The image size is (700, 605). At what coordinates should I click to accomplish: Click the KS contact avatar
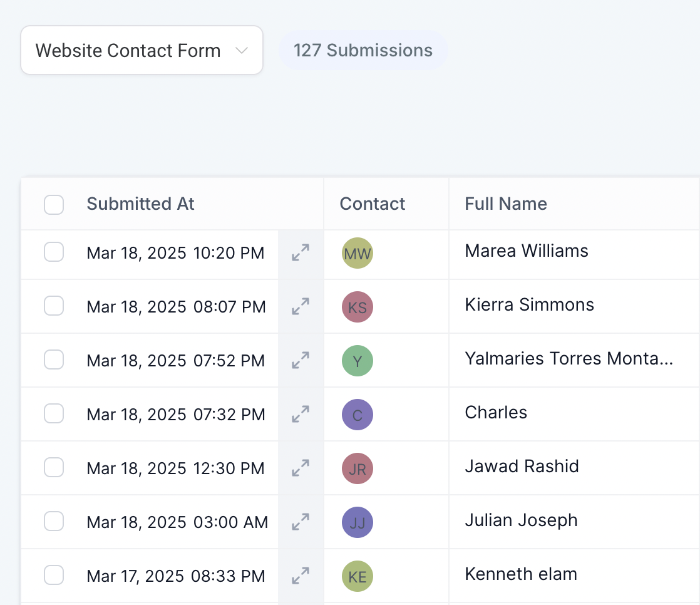pyautogui.click(x=358, y=307)
